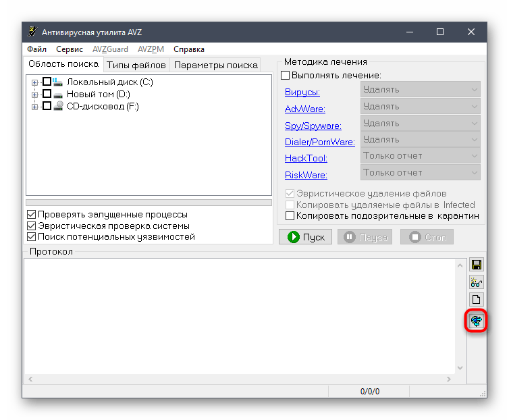Expand the Локальный диск (C:) tree node
This screenshot has height=420, width=509.
click(34, 82)
